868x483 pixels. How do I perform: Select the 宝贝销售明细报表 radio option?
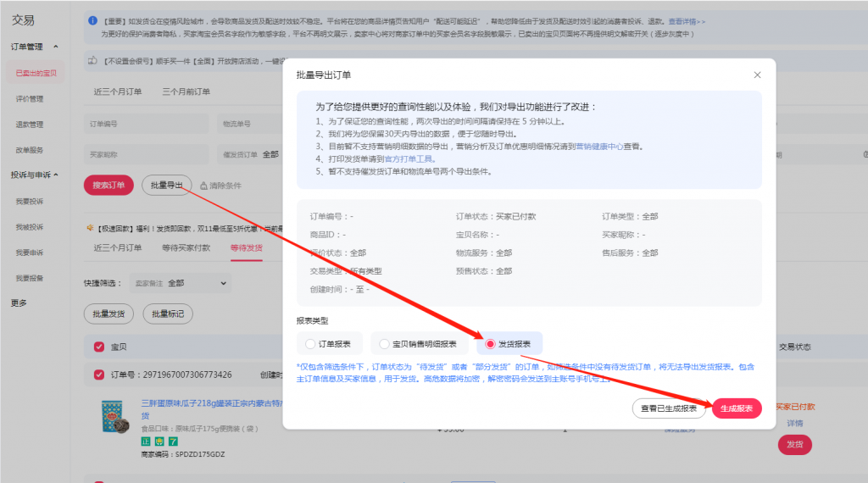[385, 344]
